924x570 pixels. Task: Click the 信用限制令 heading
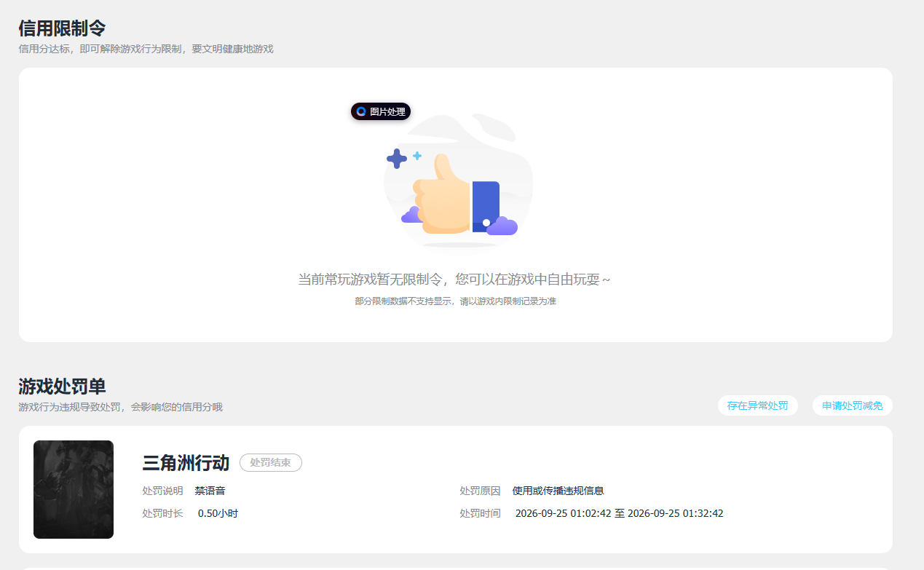[62, 28]
